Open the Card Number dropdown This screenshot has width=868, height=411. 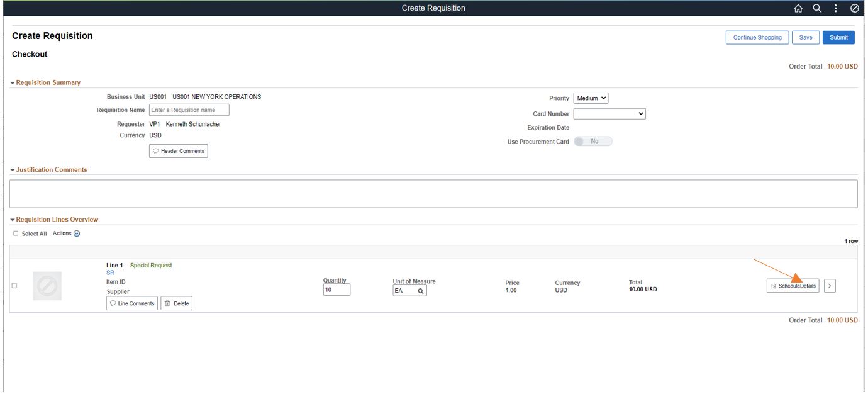(x=610, y=113)
